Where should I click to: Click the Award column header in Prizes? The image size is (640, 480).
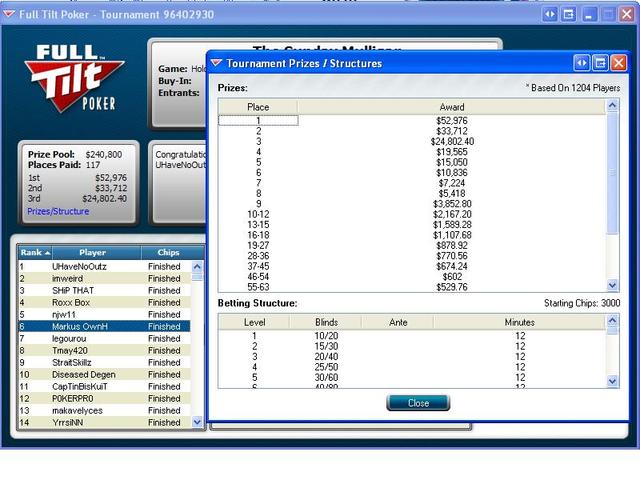(451, 107)
